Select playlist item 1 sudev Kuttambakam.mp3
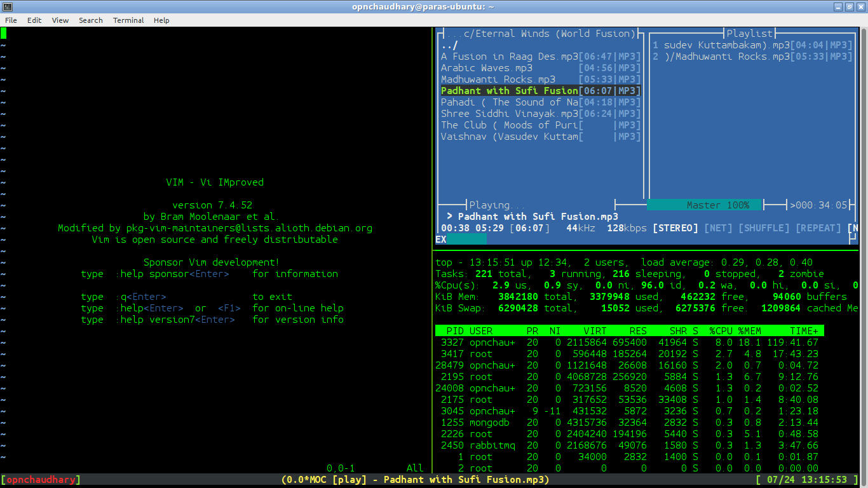Screen dimensions: 868x488 tap(752, 45)
